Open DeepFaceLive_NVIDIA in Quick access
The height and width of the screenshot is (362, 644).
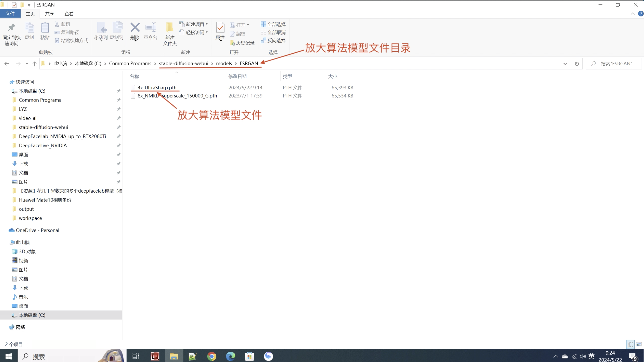[43, 145]
